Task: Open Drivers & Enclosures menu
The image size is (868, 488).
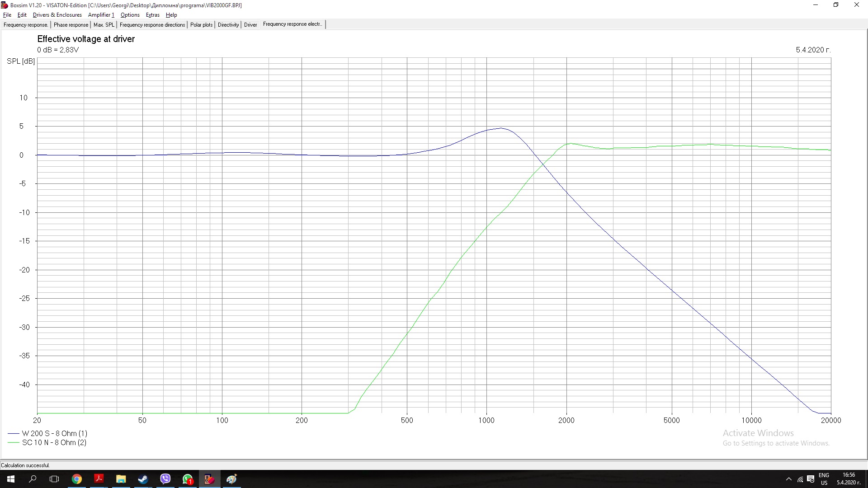Action: [57, 15]
